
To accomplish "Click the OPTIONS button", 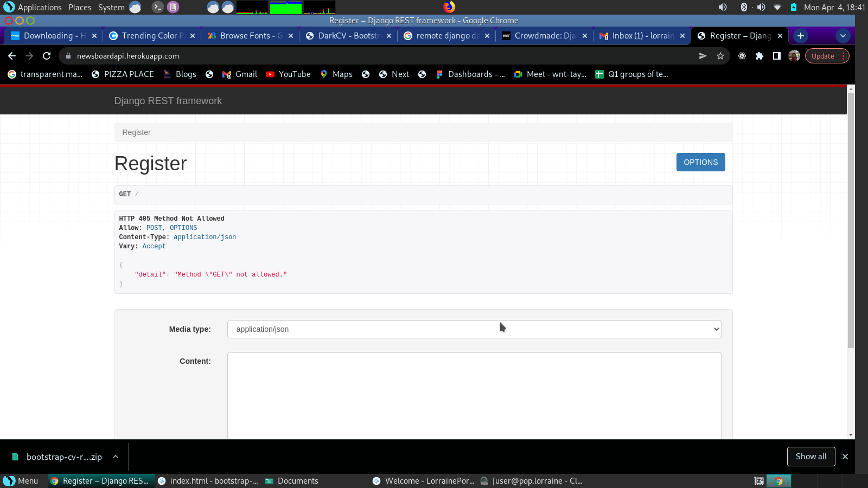I will point(700,162).
